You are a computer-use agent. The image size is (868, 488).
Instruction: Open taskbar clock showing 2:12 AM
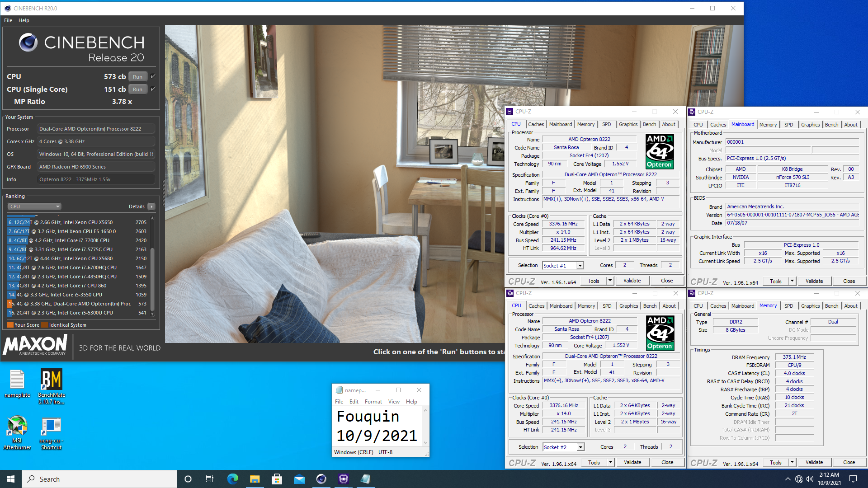(829, 479)
